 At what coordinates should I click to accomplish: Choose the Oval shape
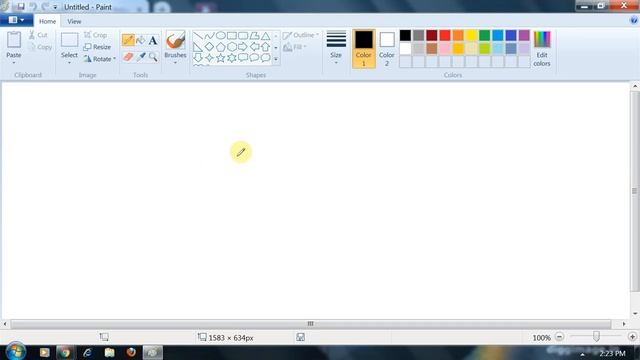[221, 36]
